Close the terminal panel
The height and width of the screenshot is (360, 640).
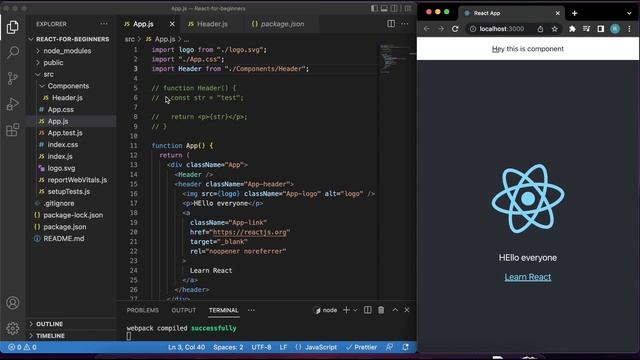[x=407, y=310]
